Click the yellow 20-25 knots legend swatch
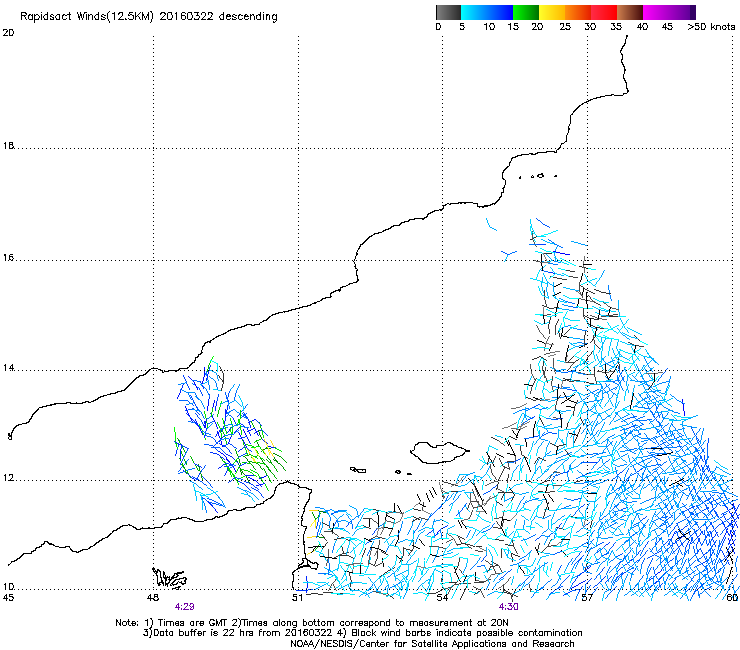Screen dimensions: 740x650 pyautogui.click(x=552, y=12)
